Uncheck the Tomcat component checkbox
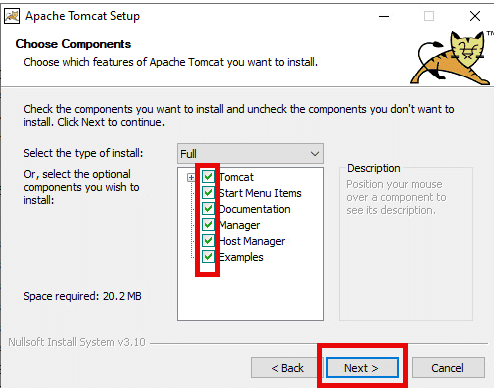 tap(208, 177)
